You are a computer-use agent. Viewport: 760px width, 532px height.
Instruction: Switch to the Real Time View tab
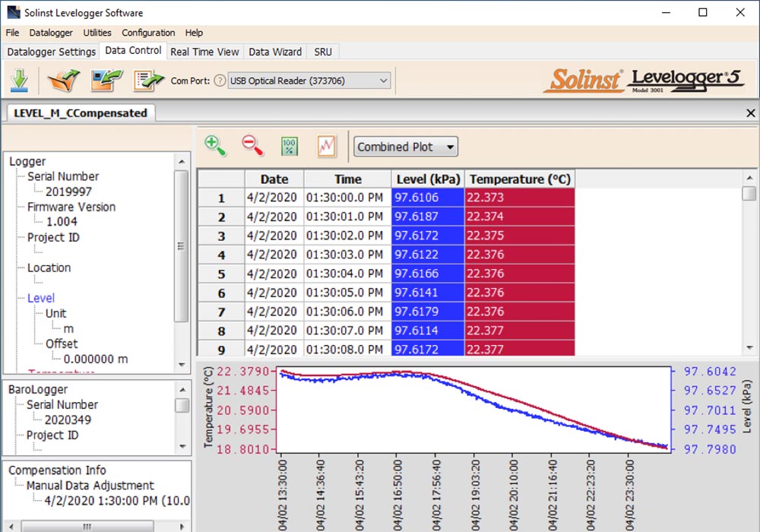(x=204, y=52)
